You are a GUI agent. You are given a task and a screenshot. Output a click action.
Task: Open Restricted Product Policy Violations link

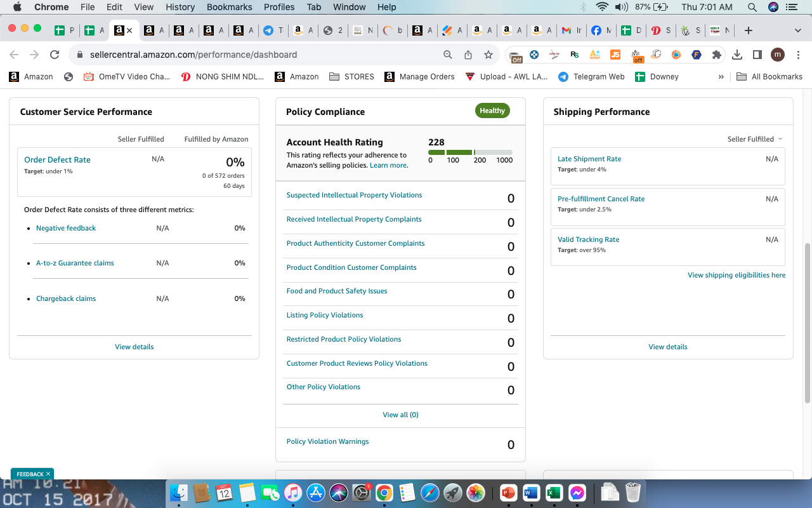344,339
